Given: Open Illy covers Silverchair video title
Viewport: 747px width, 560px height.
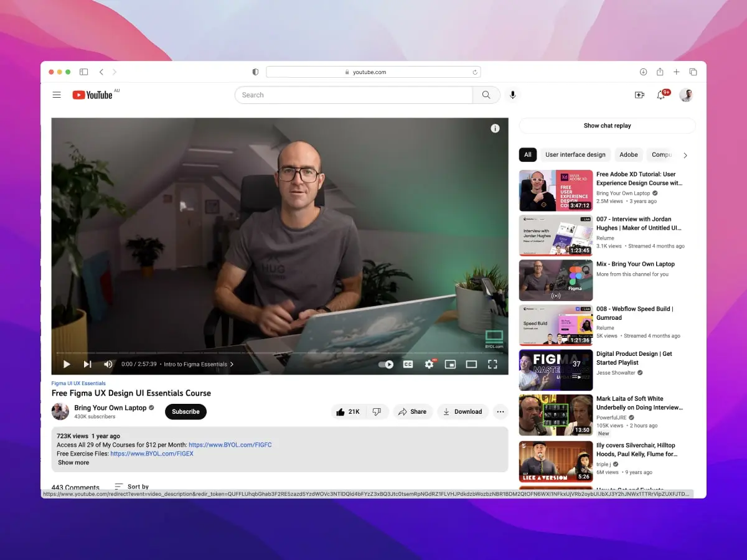Looking at the screenshot, I should click(x=636, y=450).
